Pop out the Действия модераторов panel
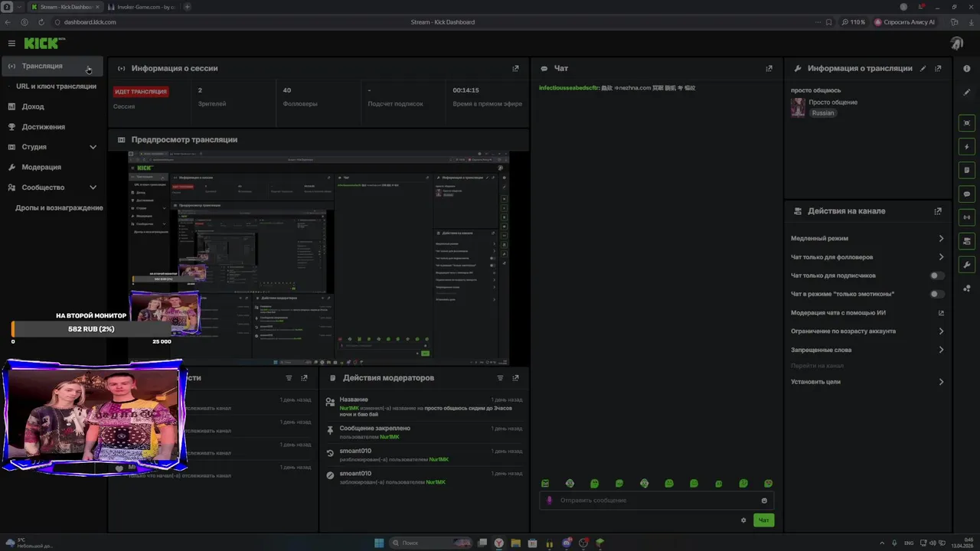This screenshot has height=551, width=980. click(x=515, y=378)
